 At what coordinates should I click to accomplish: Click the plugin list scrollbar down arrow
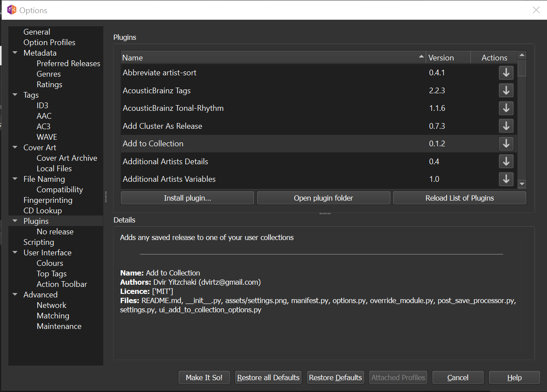pyautogui.click(x=522, y=184)
